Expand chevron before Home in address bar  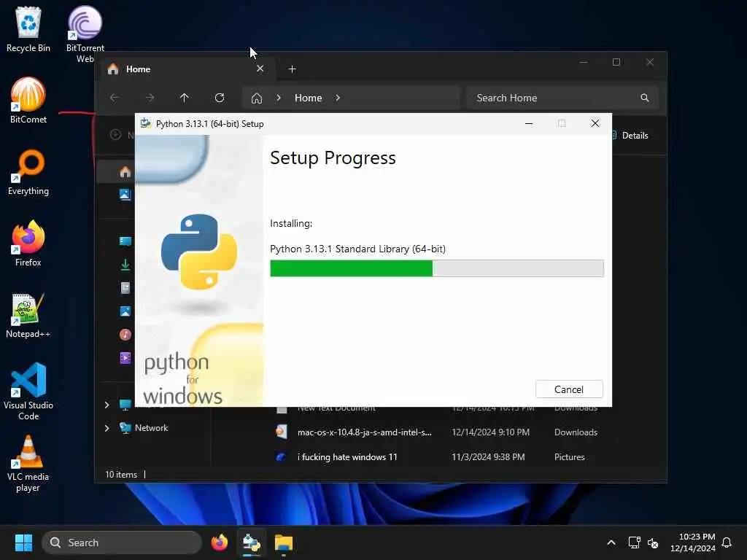(279, 98)
